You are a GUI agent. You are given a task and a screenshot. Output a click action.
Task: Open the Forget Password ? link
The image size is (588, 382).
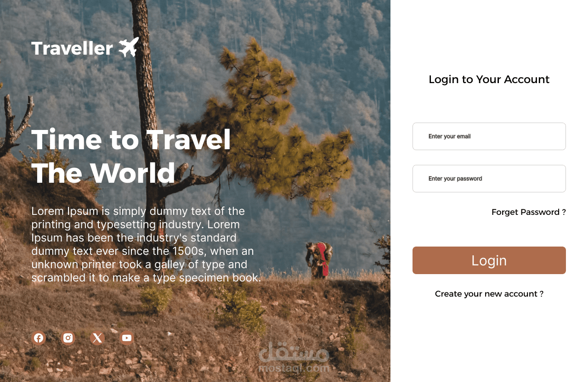(528, 212)
